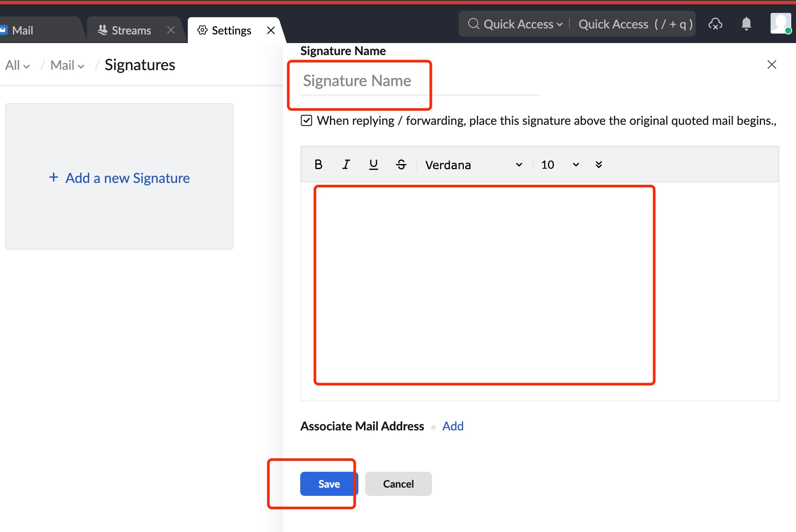
Task: Click the Signature Name input field
Action: 388,80
